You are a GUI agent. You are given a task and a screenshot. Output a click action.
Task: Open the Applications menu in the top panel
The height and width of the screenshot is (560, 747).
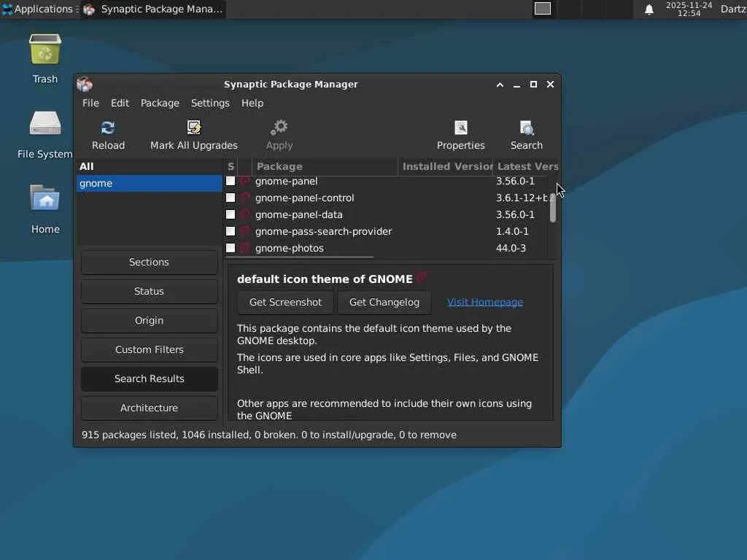pos(39,9)
